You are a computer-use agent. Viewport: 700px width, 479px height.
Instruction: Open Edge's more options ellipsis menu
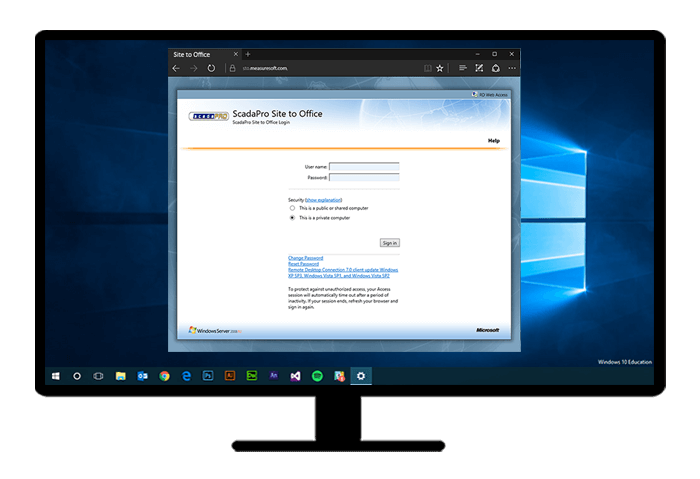tap(512, 68)
